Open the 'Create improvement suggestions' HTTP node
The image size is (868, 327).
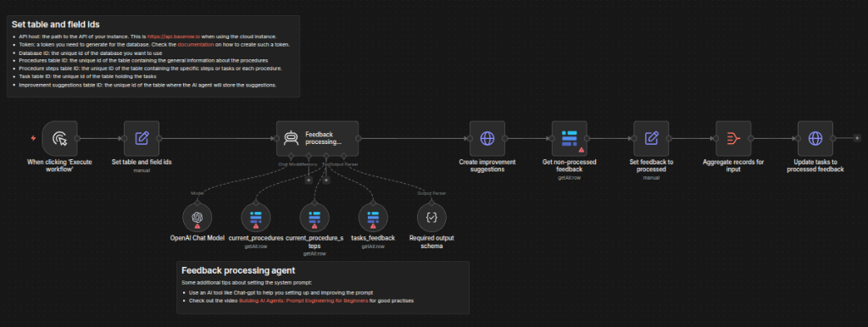click(487, 138)
